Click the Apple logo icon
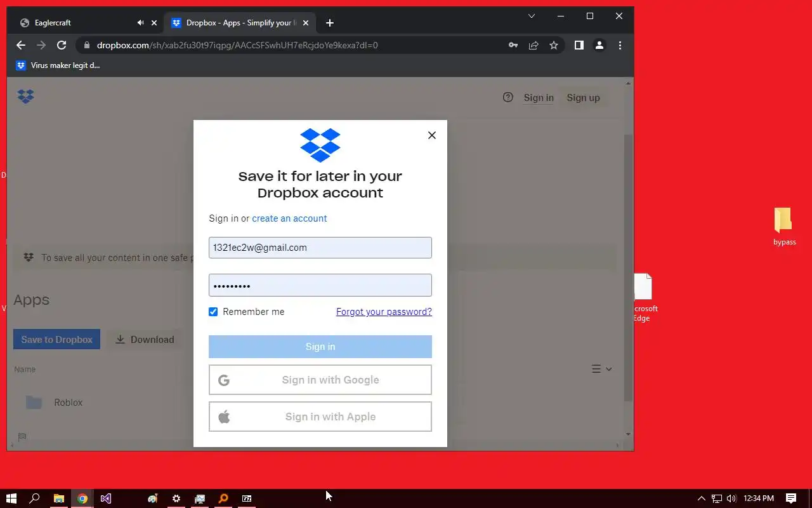Image resolution: width=812 pixels, height=508 pixels. (x=224, y=417)
